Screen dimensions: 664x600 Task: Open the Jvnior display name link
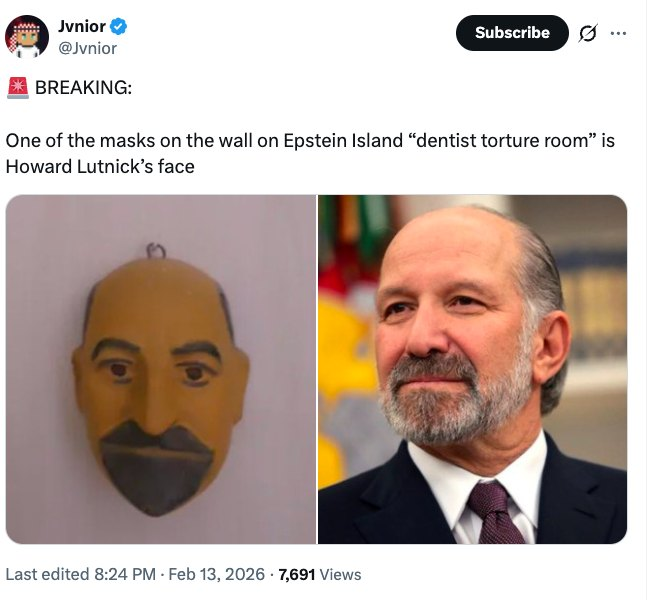(x=82, y=26)
